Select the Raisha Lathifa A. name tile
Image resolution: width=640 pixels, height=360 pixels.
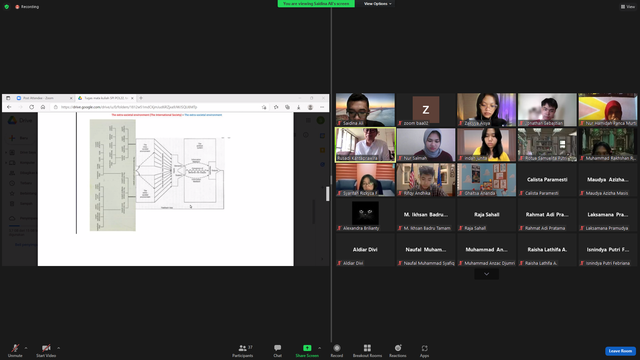(547, 250)
